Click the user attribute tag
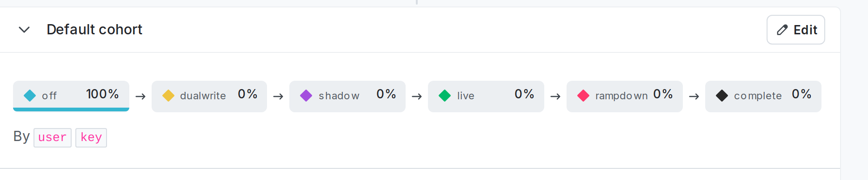This screenshot has height=180, width=868. [53, 138]
